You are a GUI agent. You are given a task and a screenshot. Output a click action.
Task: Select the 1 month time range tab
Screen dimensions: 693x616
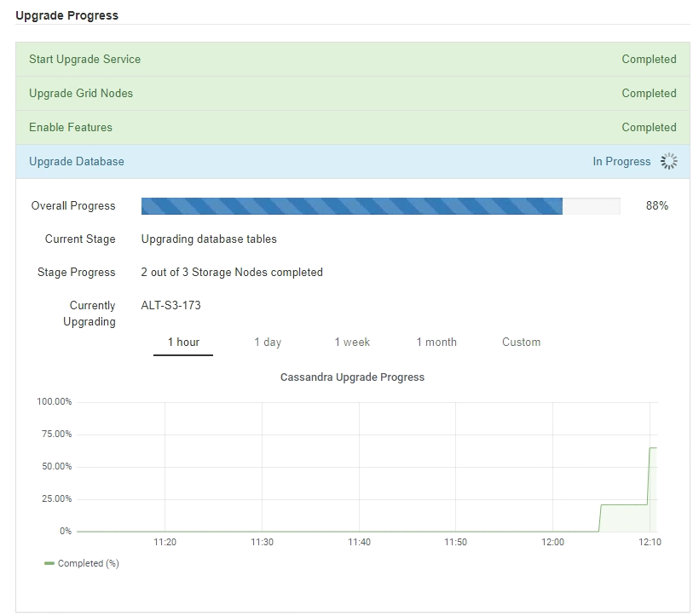click(436, 343)
